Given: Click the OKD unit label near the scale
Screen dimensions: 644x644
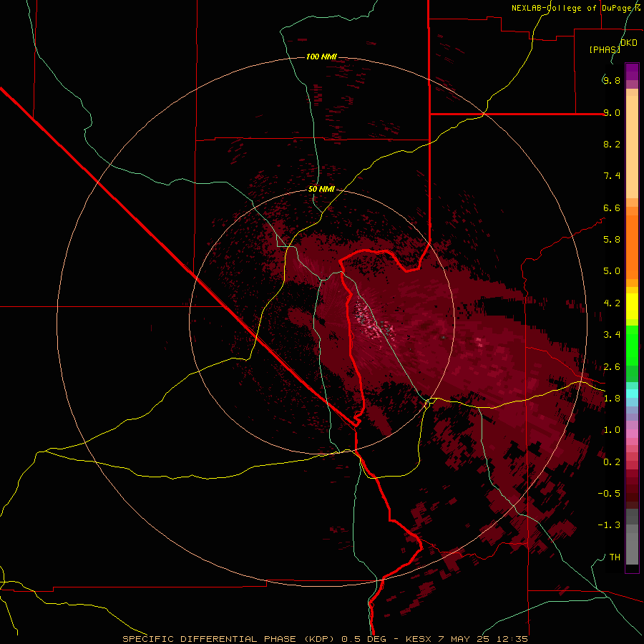Looking at the screenshot, I should (629, 43).
